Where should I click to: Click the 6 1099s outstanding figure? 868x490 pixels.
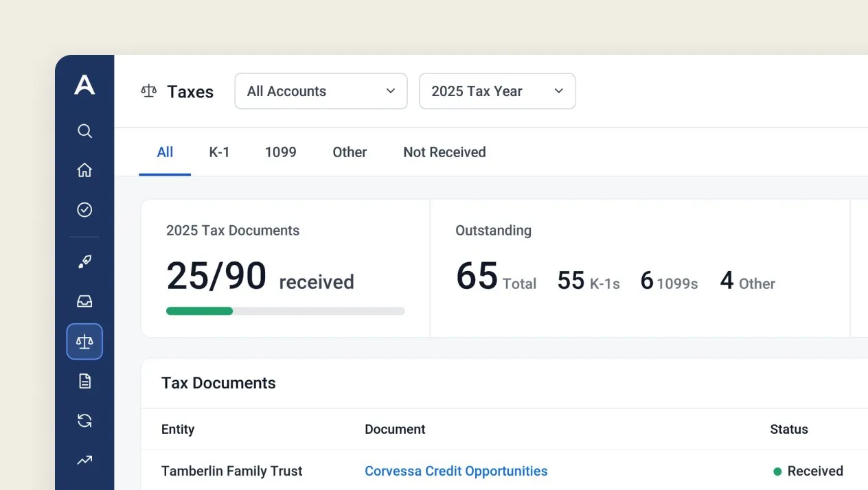click(669, 281)
